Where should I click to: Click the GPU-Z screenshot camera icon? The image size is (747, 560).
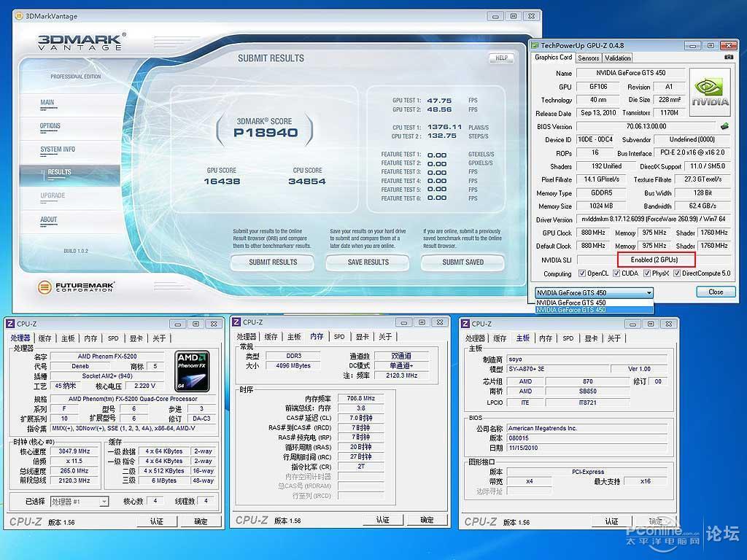(x=729, y=57)
